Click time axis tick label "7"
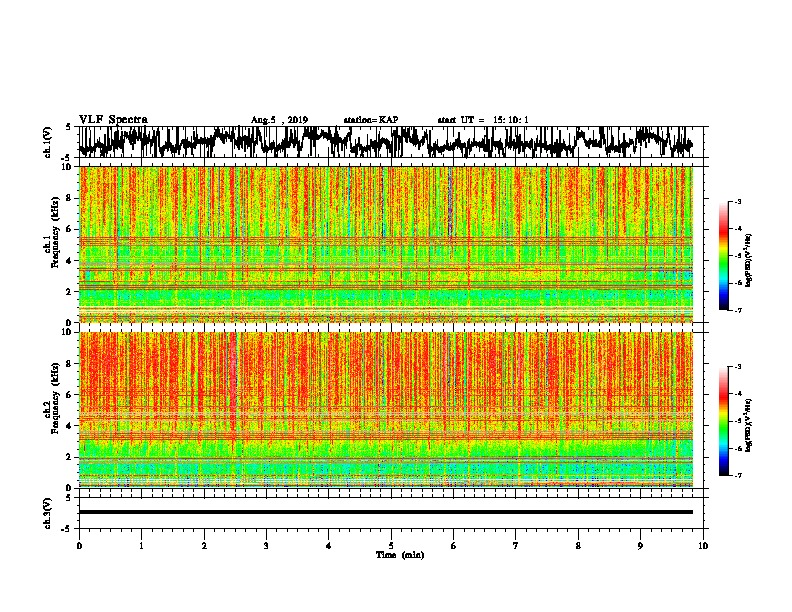 [516, 545]
